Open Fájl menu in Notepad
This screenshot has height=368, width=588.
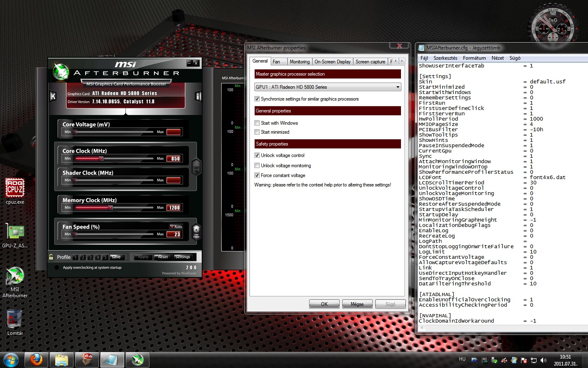click(424, 58)
